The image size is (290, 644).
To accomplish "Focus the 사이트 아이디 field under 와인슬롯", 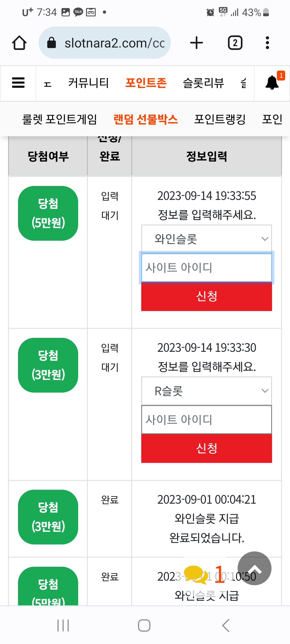I will (x=206, y=268).
